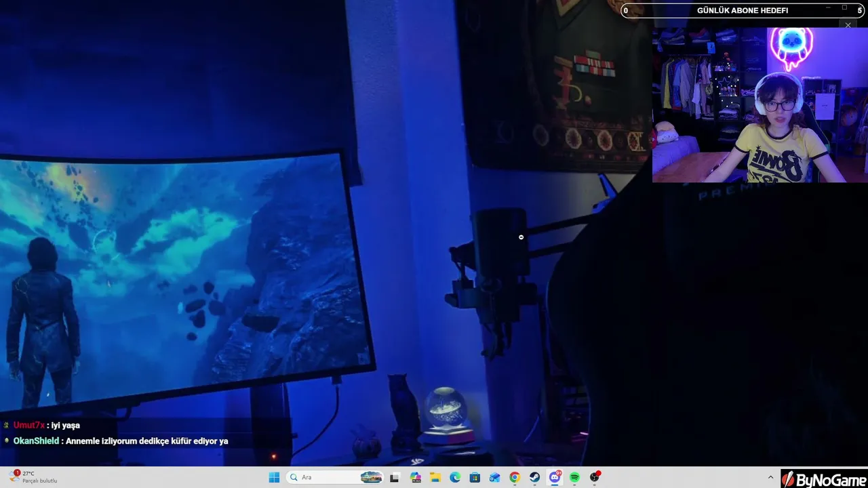Launch Microsoft 365 Copilot from the taskbar
The height and width of the screenshot is (488, 868).
click(416, 477)
